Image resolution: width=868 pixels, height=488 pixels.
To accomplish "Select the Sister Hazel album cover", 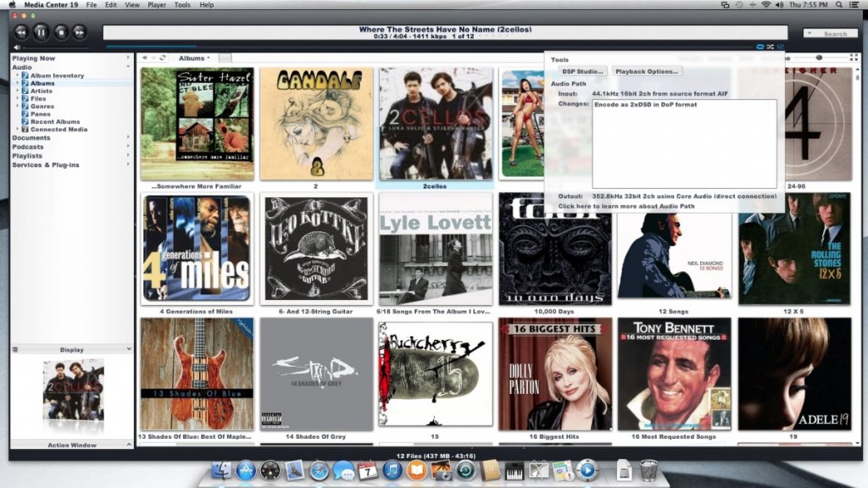I will [x=197, y=124].
